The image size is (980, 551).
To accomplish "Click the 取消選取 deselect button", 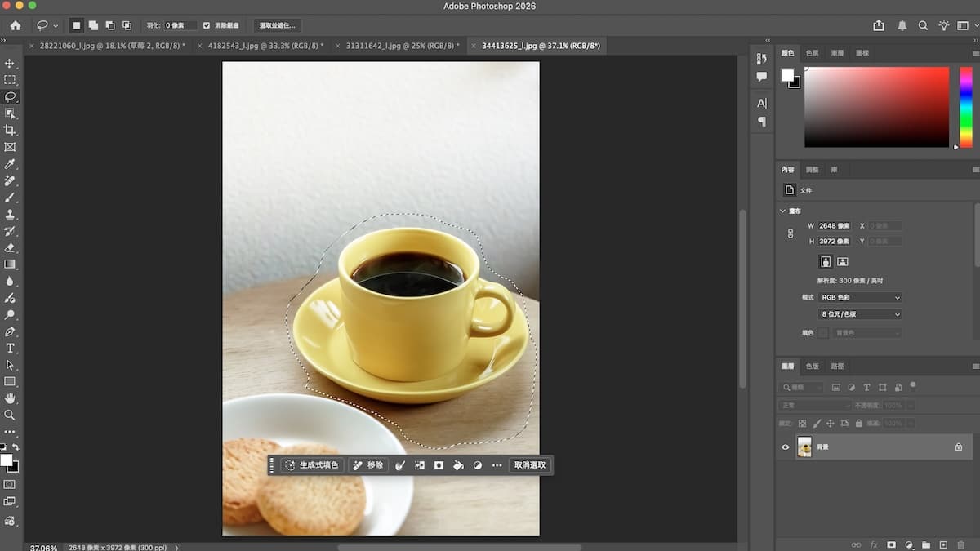I will (x=529, y=465).
